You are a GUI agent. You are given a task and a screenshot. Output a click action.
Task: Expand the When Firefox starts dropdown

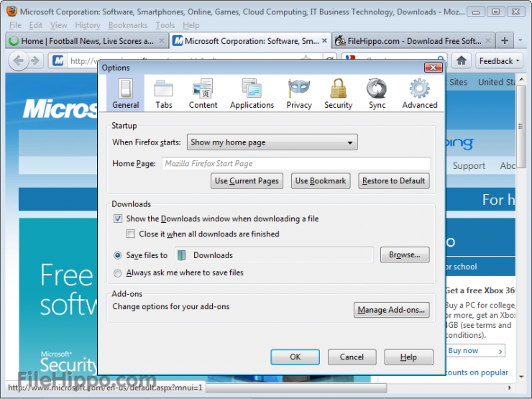[272, 142]
